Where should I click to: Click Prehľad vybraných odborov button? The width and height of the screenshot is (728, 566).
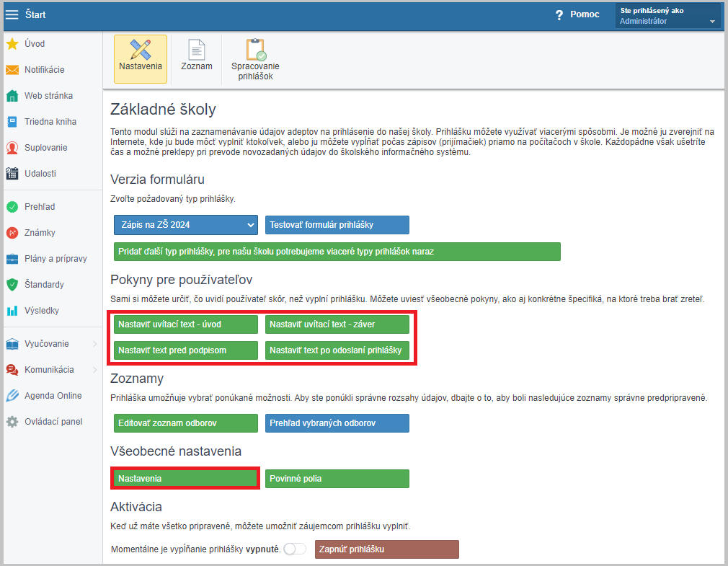[337, 423]
